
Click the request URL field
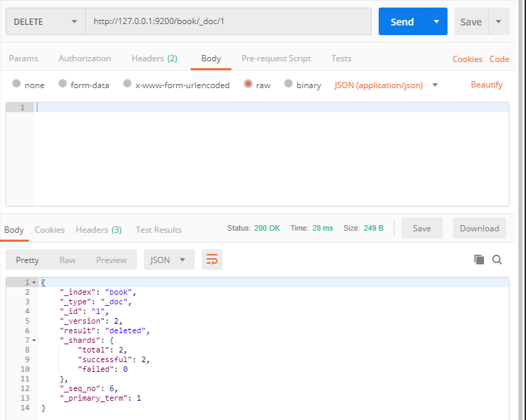229,21
